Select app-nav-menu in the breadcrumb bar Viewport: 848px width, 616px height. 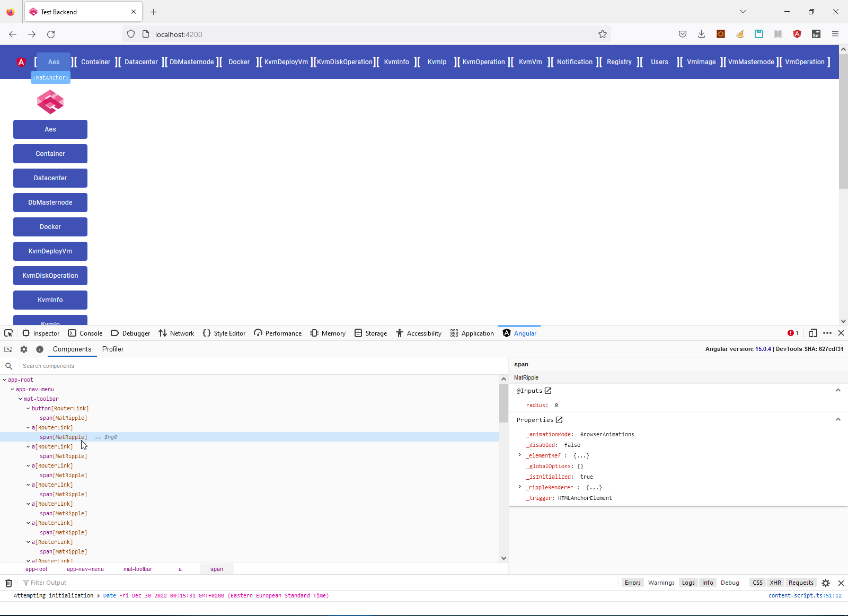pyautogui.click(x=85, y=569)
